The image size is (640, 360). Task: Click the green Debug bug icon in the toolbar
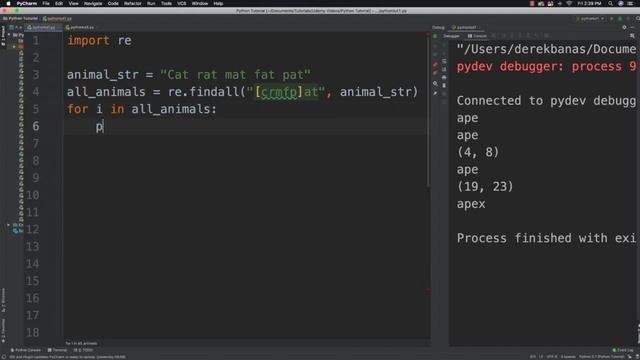pyautogui.click(x=620, y=18)
